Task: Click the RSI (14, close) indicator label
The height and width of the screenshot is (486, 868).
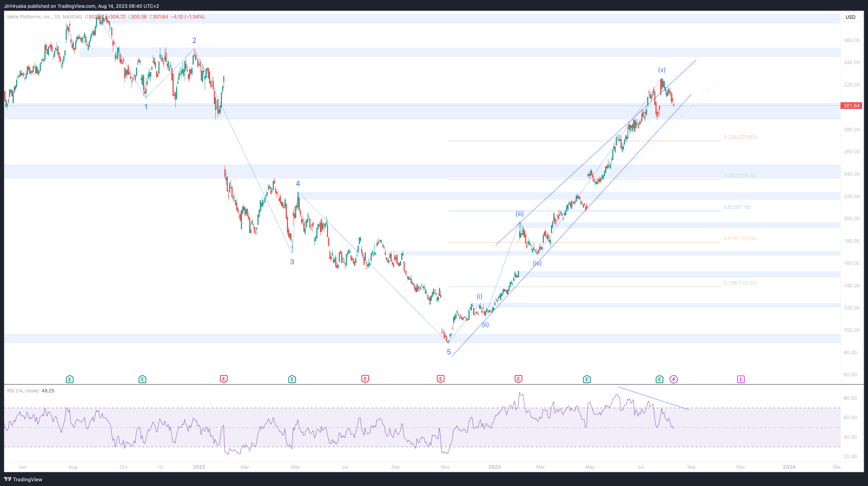Action: 23,390
